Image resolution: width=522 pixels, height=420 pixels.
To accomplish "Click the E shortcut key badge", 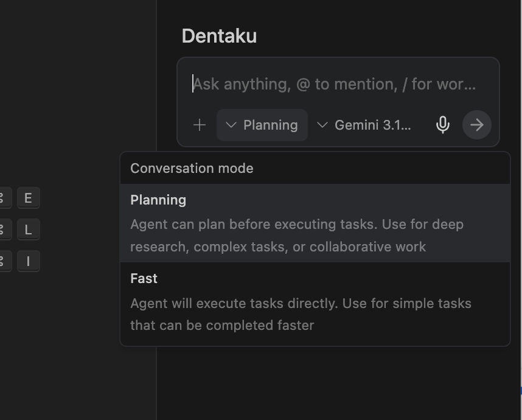I will pyautogui.click(x=28, y=198).
